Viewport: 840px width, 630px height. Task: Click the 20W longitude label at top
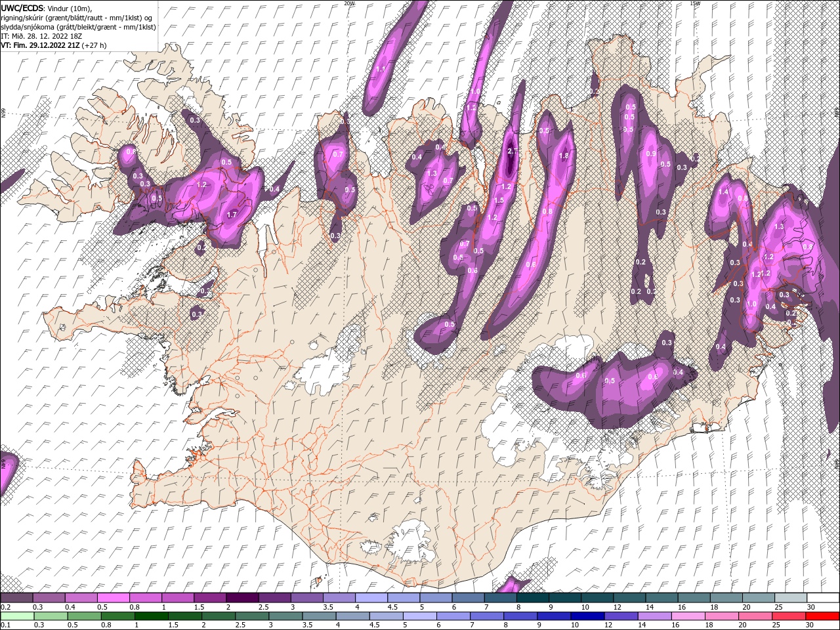(x=349, y=3)
